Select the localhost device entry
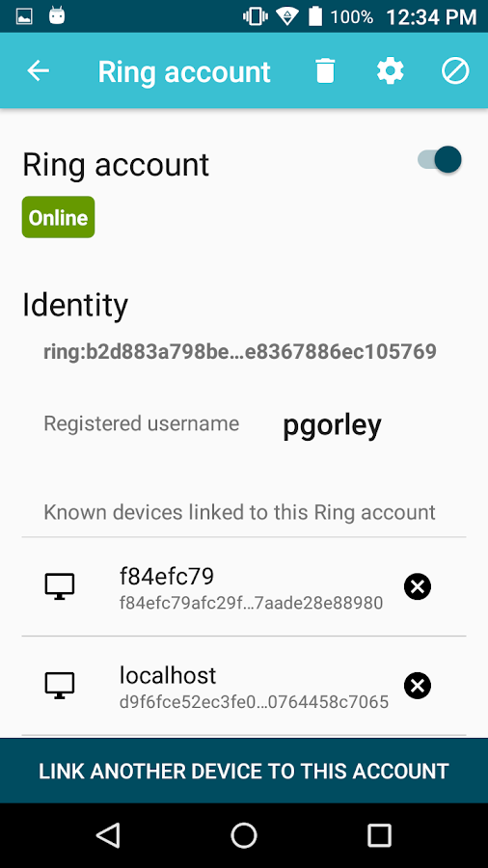488x868 pixels. [244, 687]
